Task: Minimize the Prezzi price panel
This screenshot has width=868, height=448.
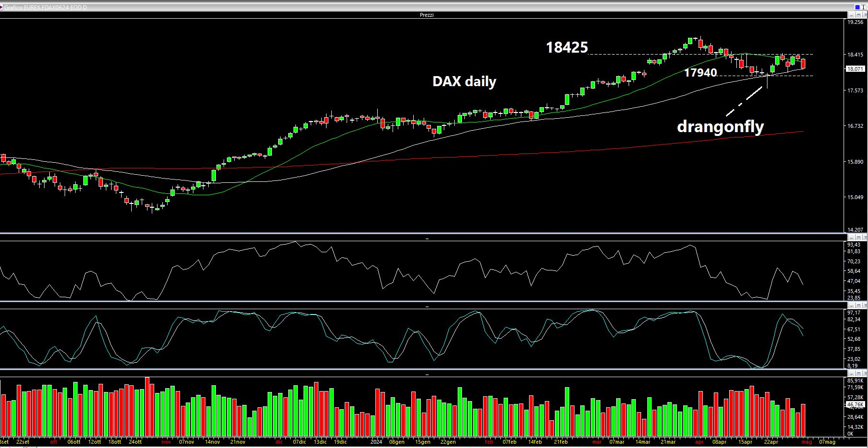Action: pyautogui.click(x=851, y=15)
